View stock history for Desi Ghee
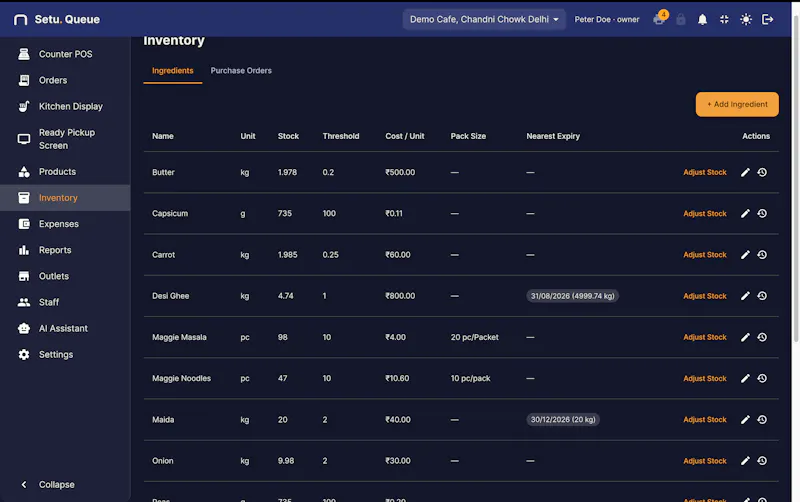Image resolution: width=800 pixels, height=502 pixels. click(762, 296)
